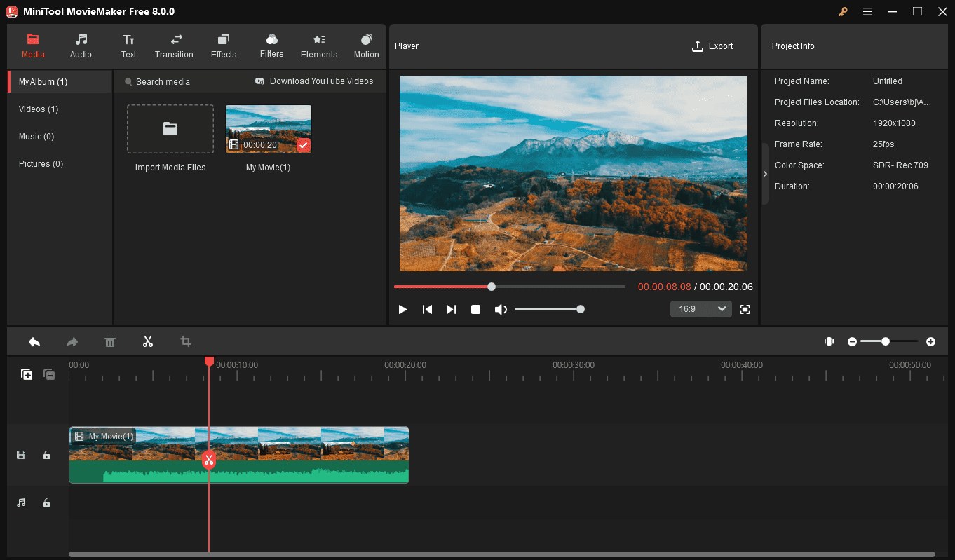Click the Search media field
Image resolution: width=955 pixels, height=560 pixels.
coord(163,82)
